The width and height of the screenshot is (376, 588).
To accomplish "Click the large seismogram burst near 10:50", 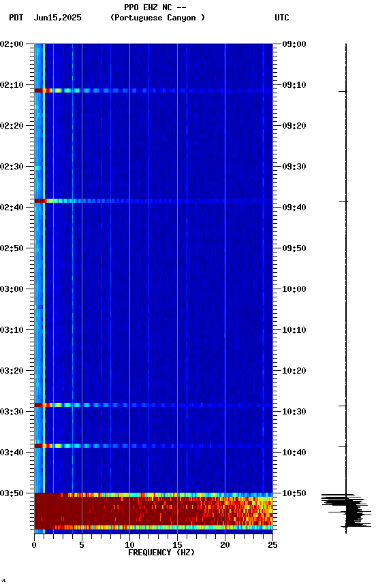I will [346, 510].
